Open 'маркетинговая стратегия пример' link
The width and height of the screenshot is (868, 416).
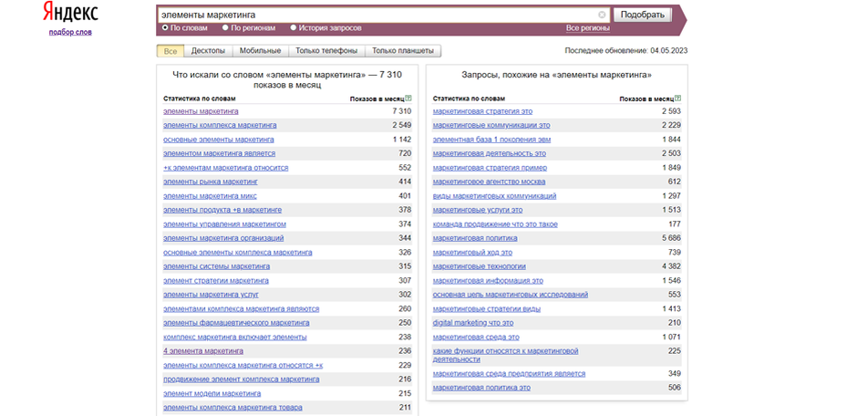click(x=490, y=168)
